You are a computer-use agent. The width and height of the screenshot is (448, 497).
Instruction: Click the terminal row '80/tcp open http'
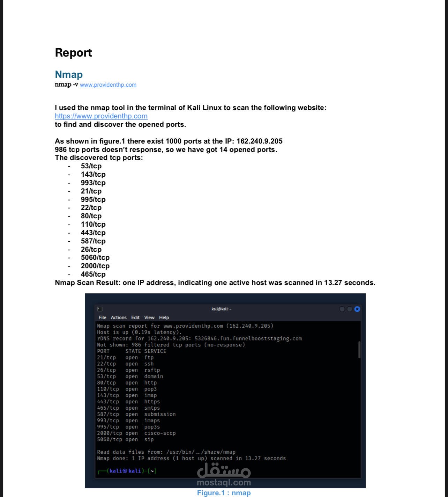point(127,382)
